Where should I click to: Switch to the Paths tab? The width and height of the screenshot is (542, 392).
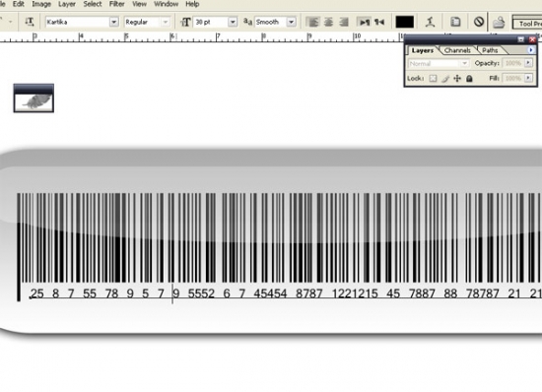[490, 50]
